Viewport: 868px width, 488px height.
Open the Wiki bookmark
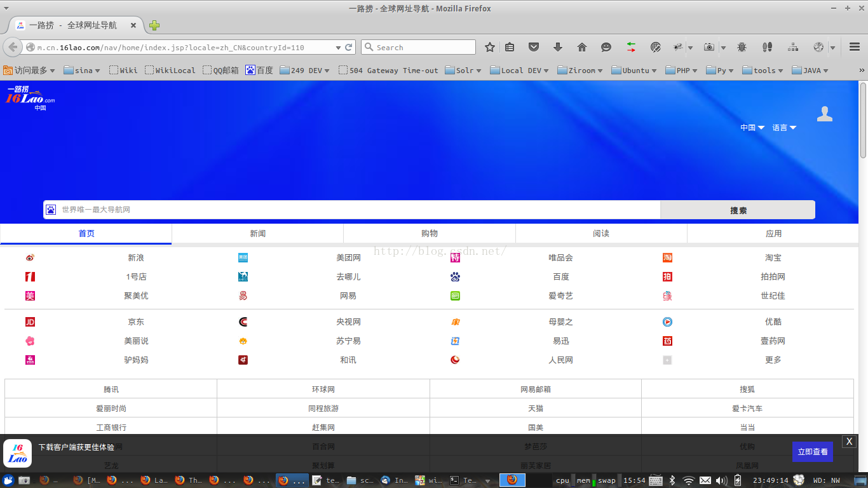(123, 71)
